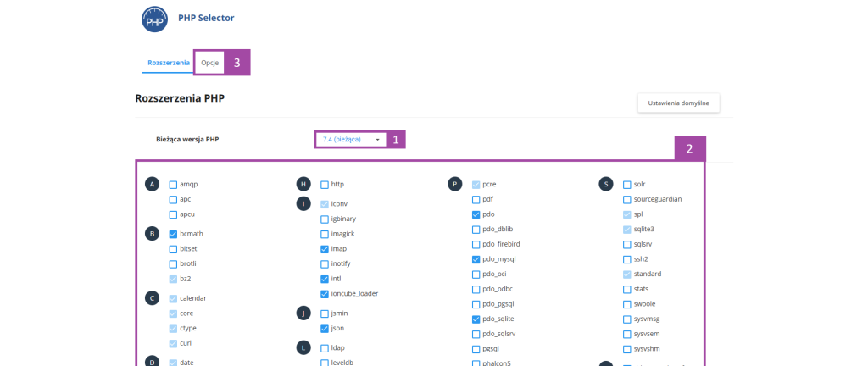Click the PHP Selector title text
Image resolution: width=868 pixels, height=366 pixels.
[x=206, y=17]
